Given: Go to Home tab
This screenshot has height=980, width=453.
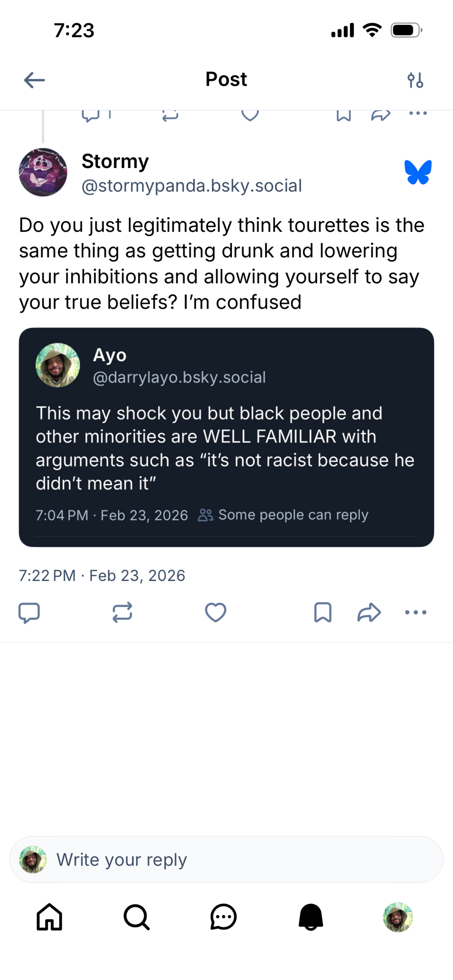Looking at the screenshot, I should pos(50,917).
